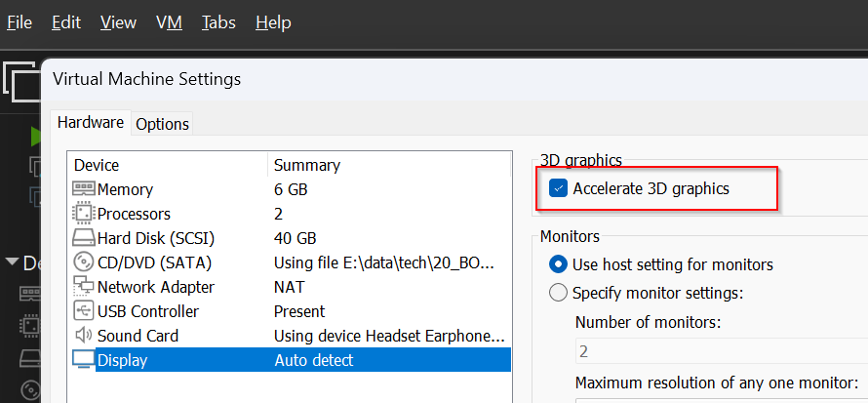Click the Display monitor icon

(84, 360)
